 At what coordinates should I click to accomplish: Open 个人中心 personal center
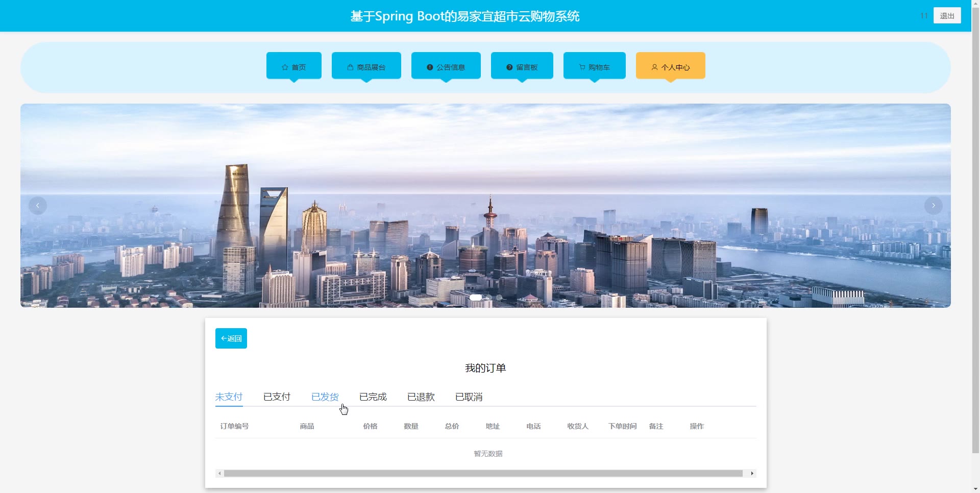671,66
